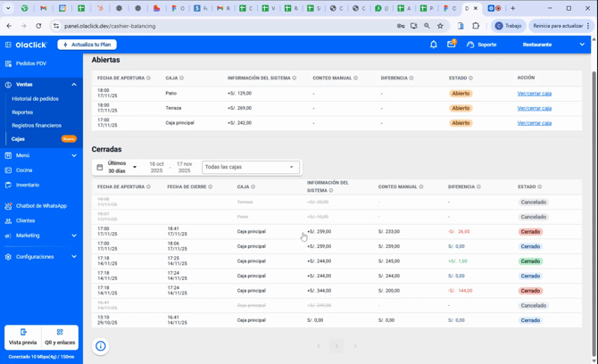Click the Soporte headset icon

pyautogui.click(x=470, y=45)
